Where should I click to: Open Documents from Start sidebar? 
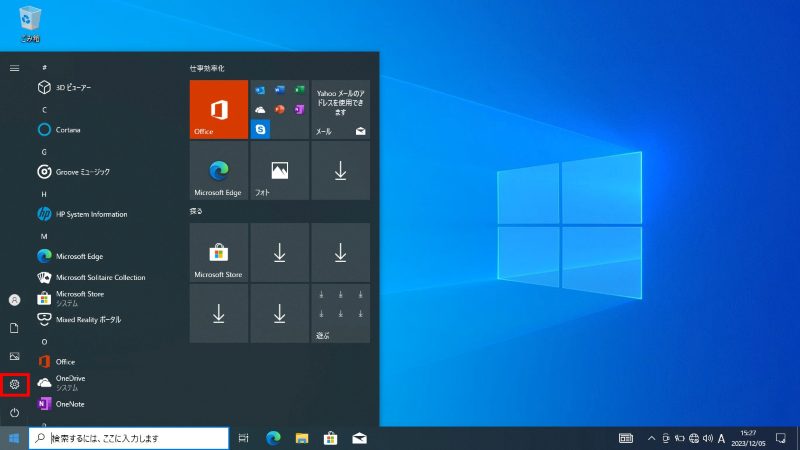click(x=14, y=328)
